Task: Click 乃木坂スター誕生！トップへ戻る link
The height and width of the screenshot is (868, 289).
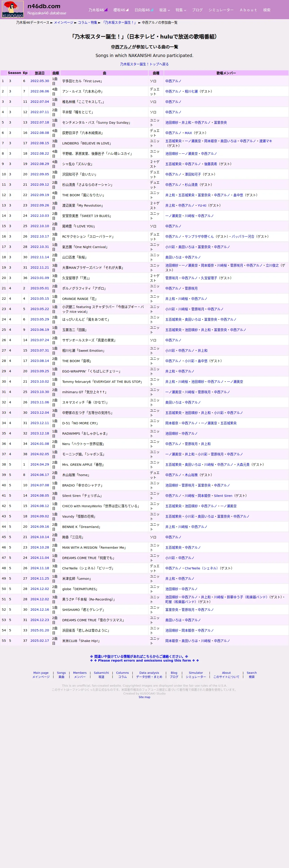Action: click(x=144, y=64)
